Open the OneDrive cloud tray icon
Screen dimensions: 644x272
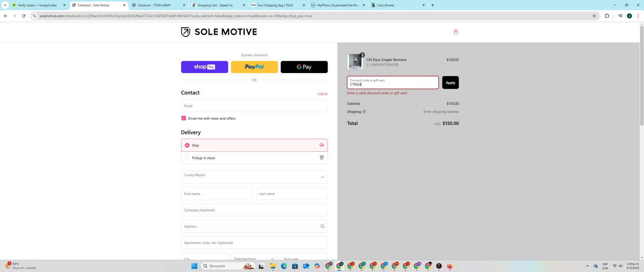click(595, 266)
